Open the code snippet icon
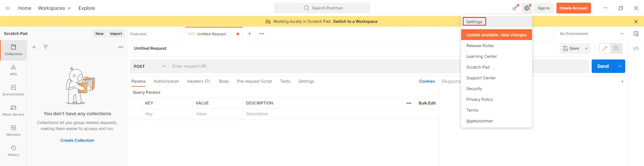The width and height of the screenshot is (644, 166). tap(636, 48)
